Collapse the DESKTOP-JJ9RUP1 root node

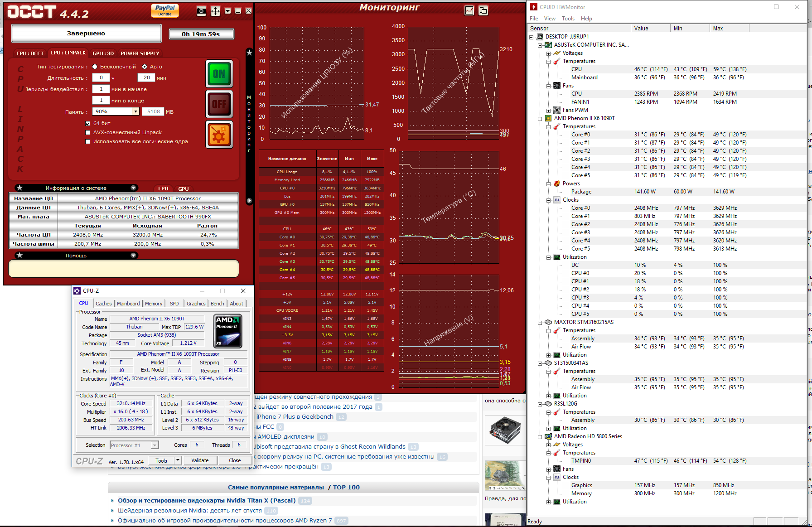pos(532,37)
